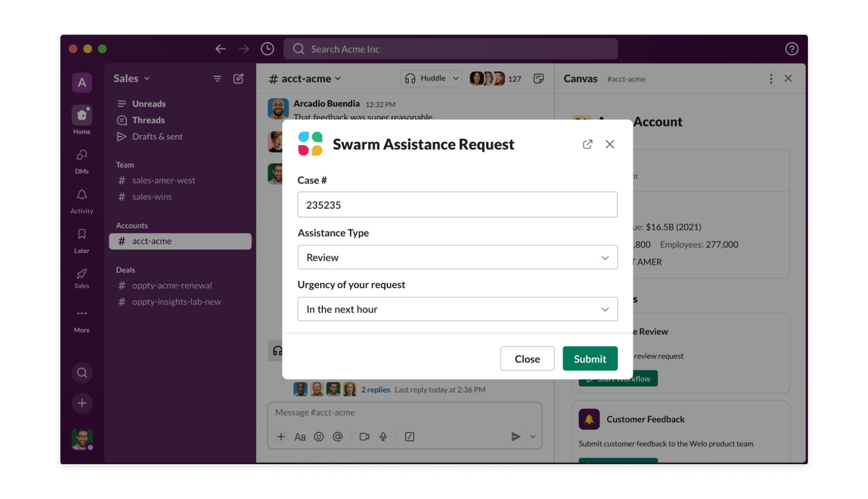Click Arcadio Buendia's name

326,104
